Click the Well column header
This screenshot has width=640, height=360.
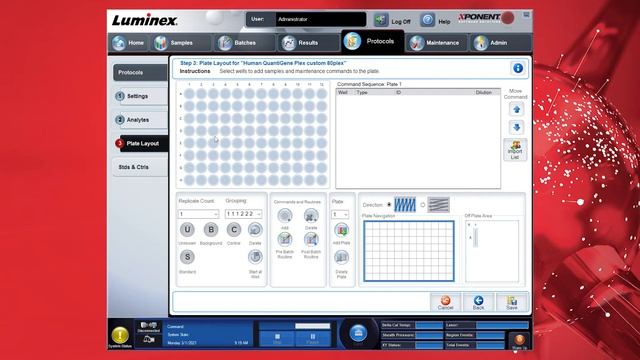click(x=345, y=93)
